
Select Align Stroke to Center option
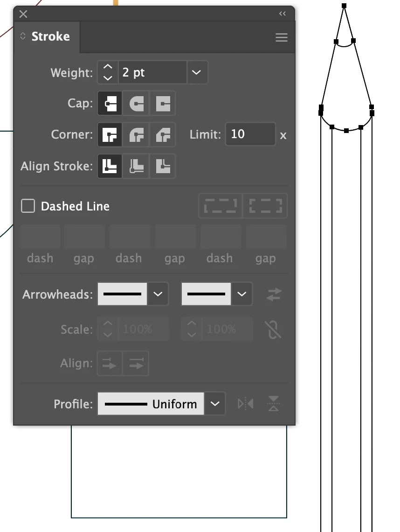[110, 166]
